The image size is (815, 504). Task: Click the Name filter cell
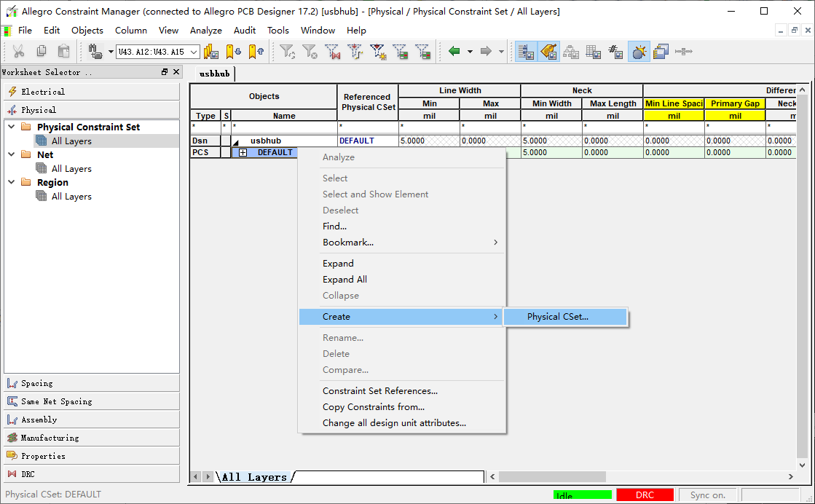point(284,126)
